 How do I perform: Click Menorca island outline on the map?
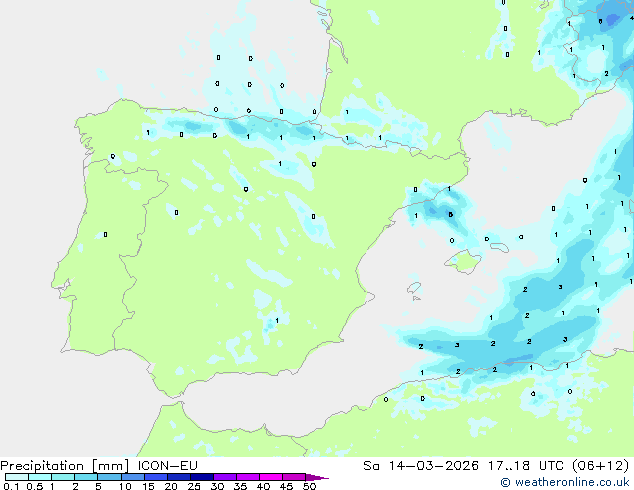pyautogui.click(x=500, y=247)
